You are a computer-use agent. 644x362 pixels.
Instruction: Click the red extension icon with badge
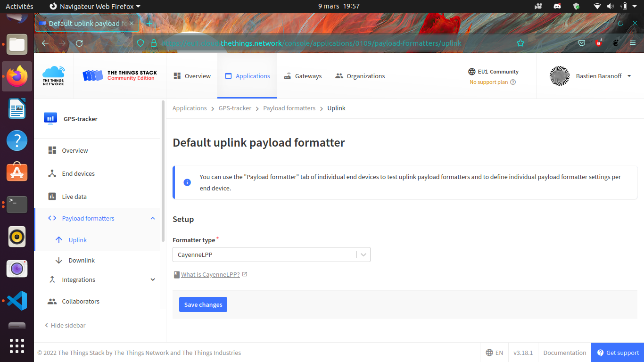click(x=599, y=42)
